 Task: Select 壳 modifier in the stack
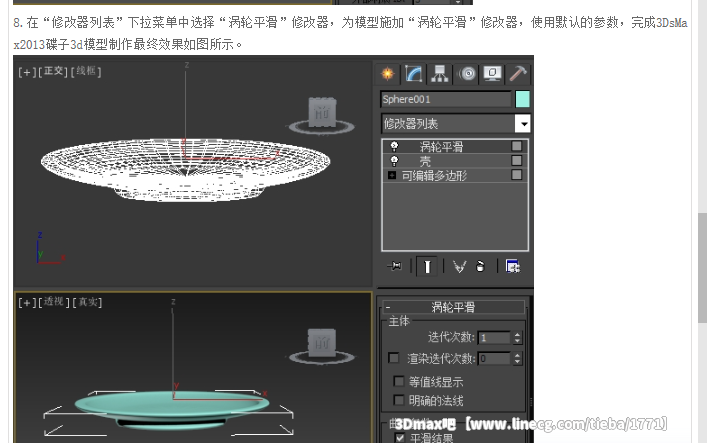425,161
